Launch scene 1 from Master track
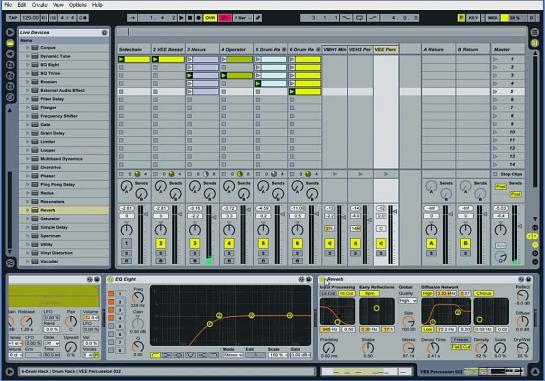This screenshot has height=381, width=545. [x=495, y=59]
